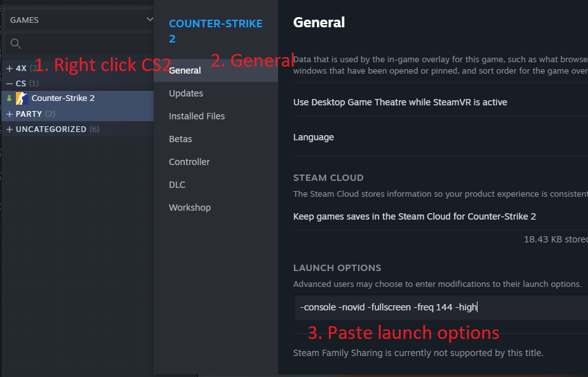Screen dimensions: 588x377
Task: Open the Updates tab
Action: tap(186, 93)
